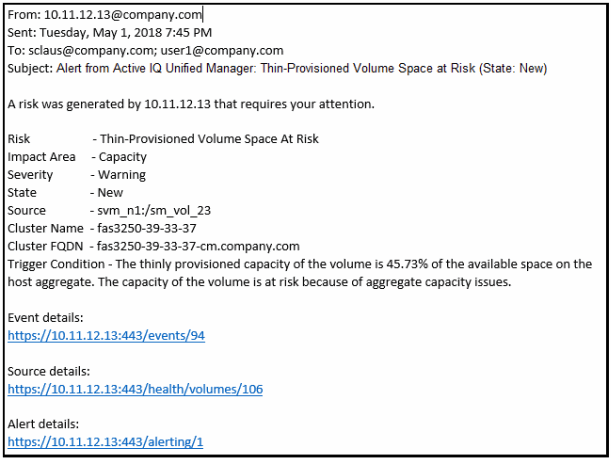Open the health/volumes/106 source details link

(x=135, y=389)
